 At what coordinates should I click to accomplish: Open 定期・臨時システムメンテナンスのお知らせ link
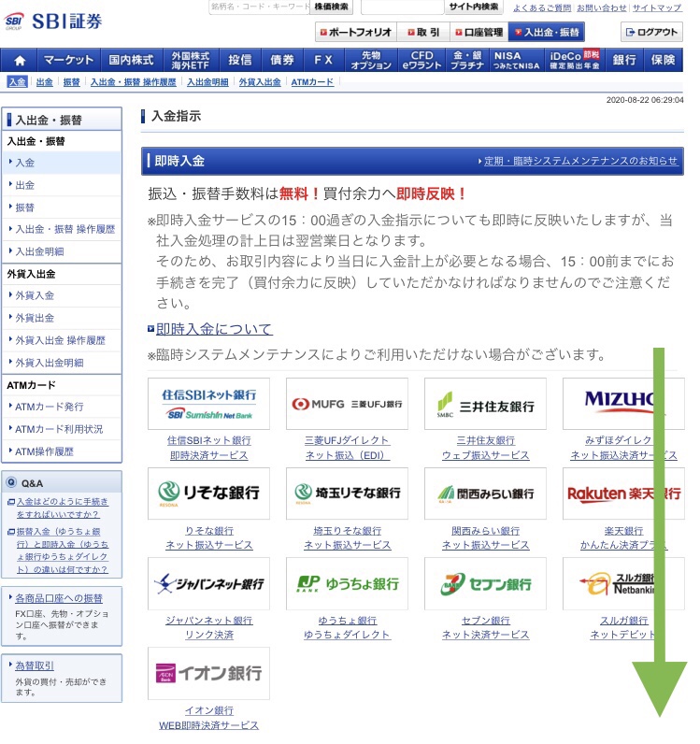click(x=580, y=161)
